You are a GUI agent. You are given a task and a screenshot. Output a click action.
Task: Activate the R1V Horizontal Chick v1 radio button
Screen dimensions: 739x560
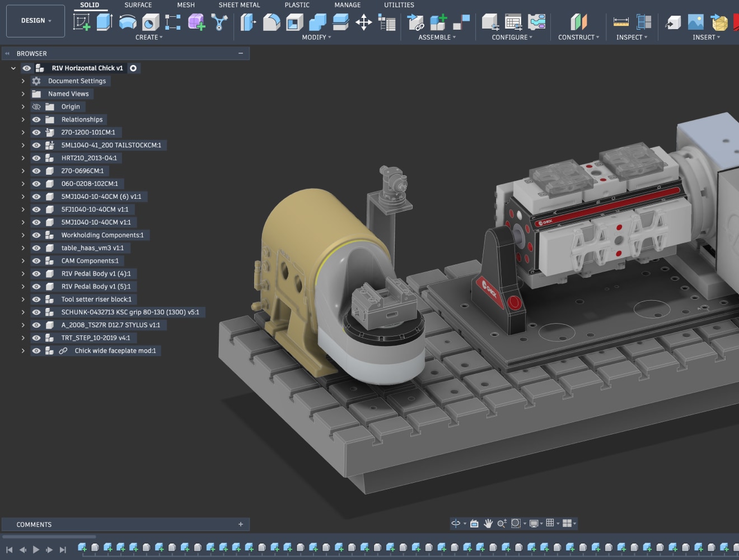[x=133, y=68]
